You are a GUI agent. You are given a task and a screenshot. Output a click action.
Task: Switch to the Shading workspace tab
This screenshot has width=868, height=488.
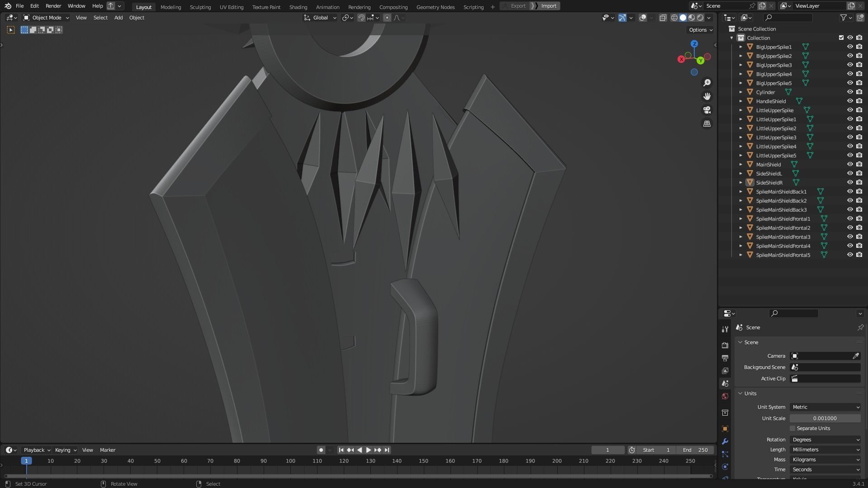298,7
